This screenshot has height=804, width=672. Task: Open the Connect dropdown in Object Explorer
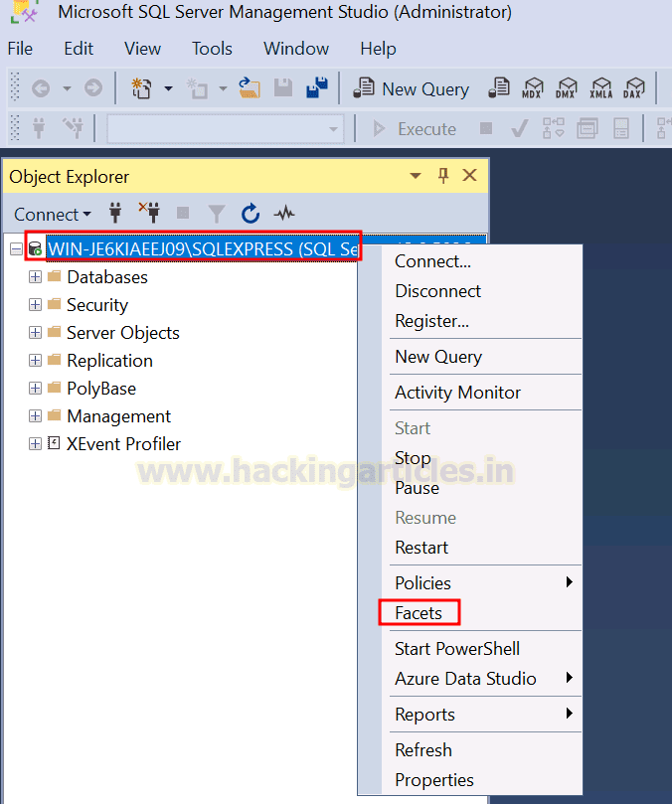pos(53,215)
